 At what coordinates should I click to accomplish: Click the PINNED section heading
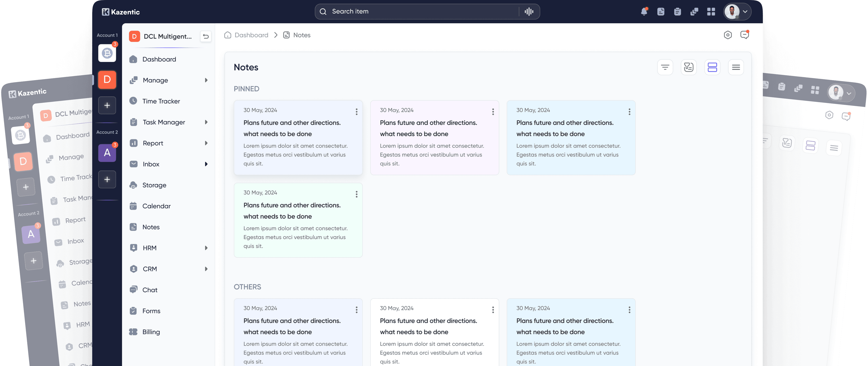(247, 89)
